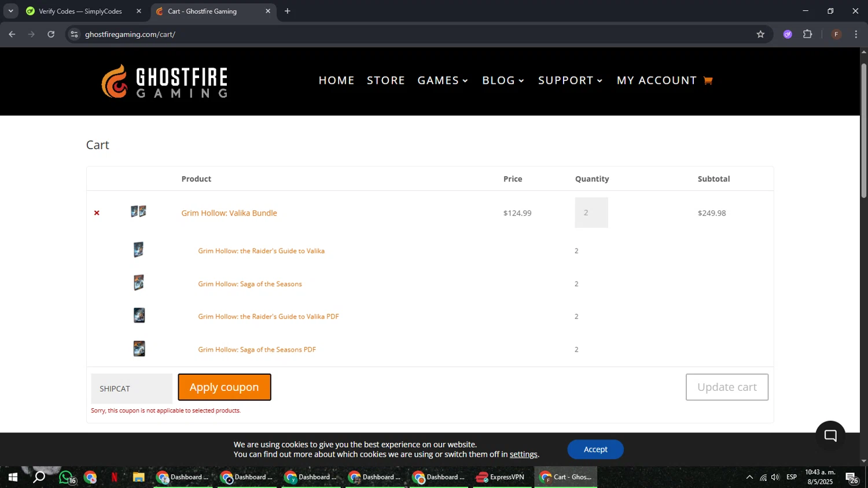Viewport: 868px width, 488px height.
Task: Switch to the Cart - Ghos... taskbar window
Action: [566, 477]
